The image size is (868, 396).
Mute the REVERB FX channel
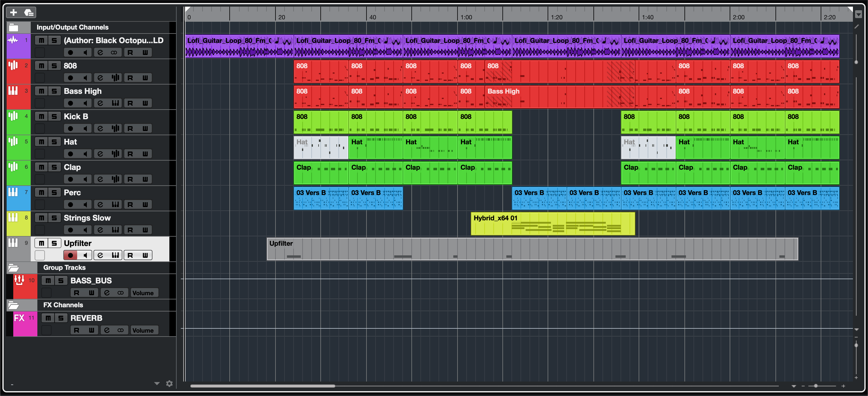click(48, 318)
